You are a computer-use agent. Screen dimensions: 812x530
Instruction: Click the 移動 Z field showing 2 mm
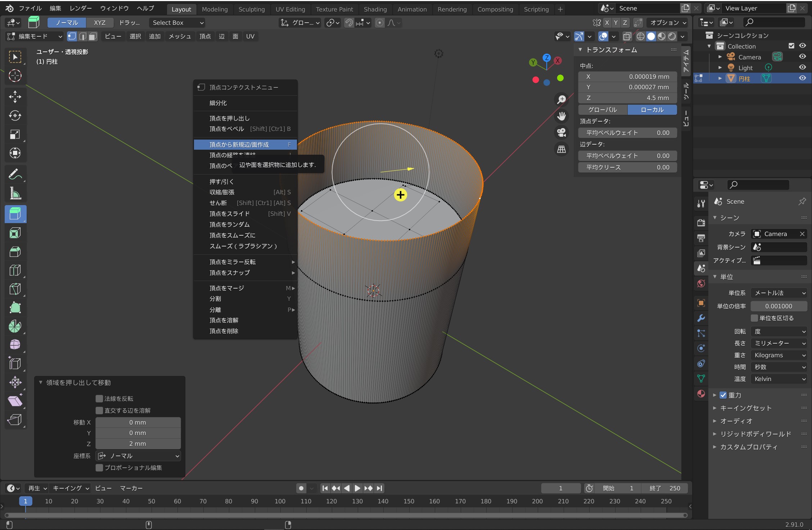138,444
